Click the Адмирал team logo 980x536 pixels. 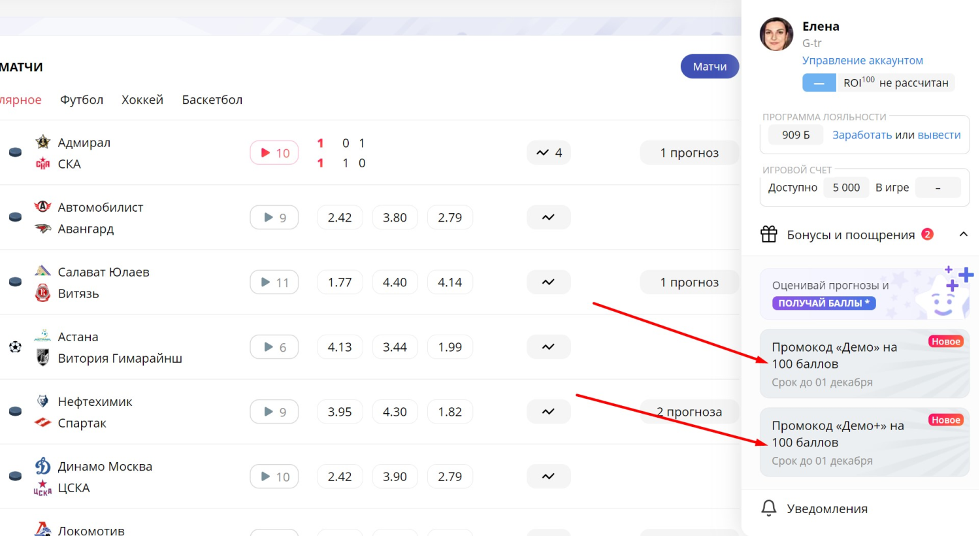click(x=42, y=142)
